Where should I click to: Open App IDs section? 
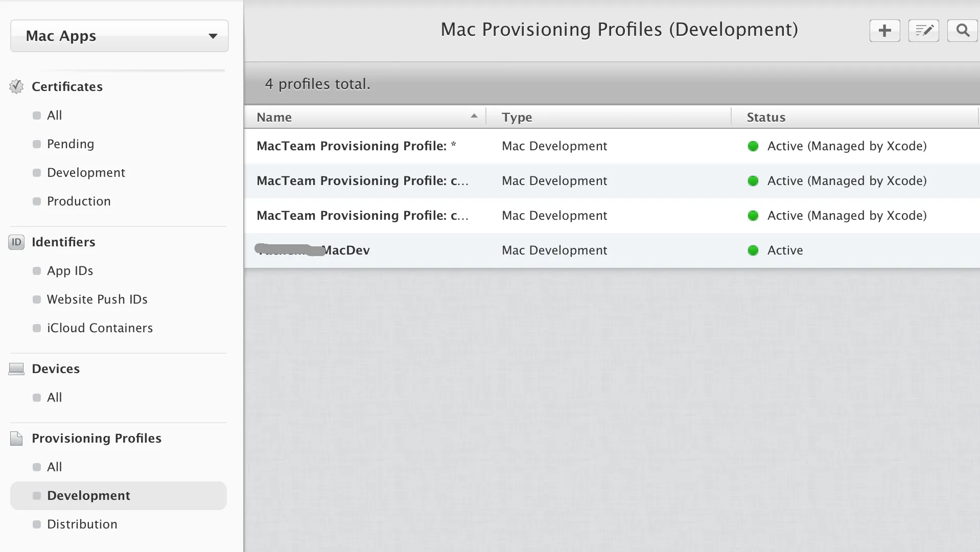[x=70, y=270]
